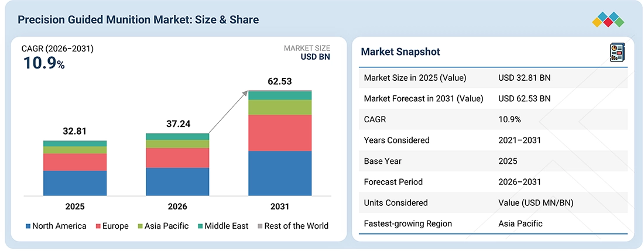Click the Years Considered row label
644x251 pixels.
[397, 140]
